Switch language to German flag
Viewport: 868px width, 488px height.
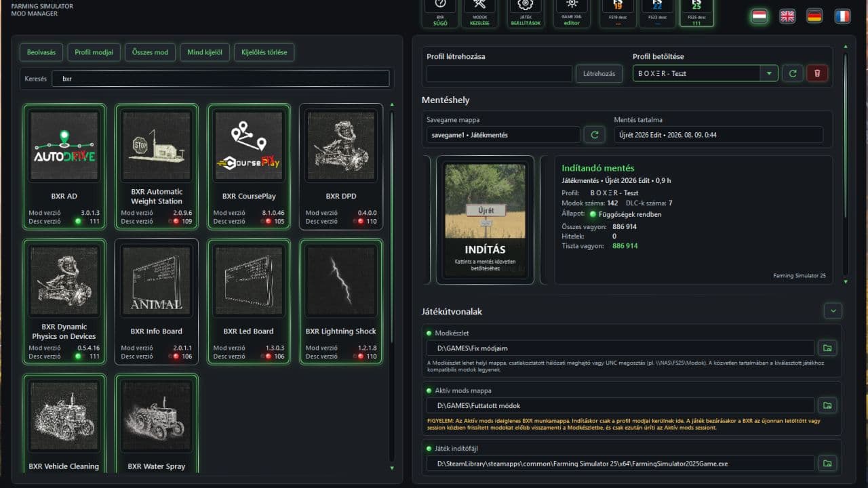pos(814,16)
